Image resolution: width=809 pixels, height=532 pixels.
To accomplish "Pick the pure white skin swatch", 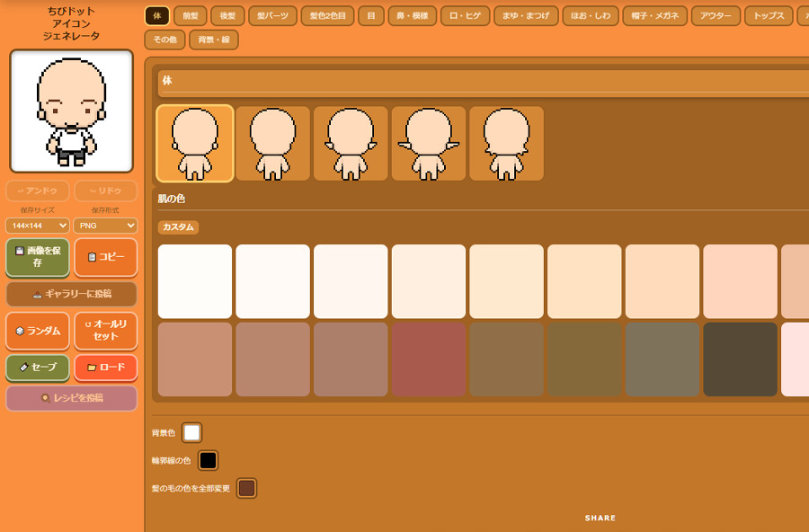I will point(194,281).
